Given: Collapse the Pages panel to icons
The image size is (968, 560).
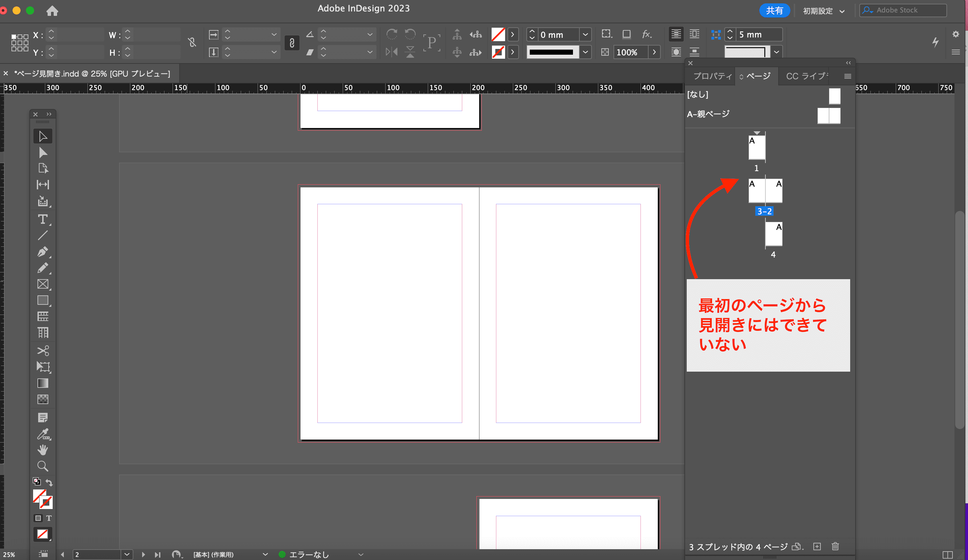Looking at the screenshot, I should (x=848, y=62).
